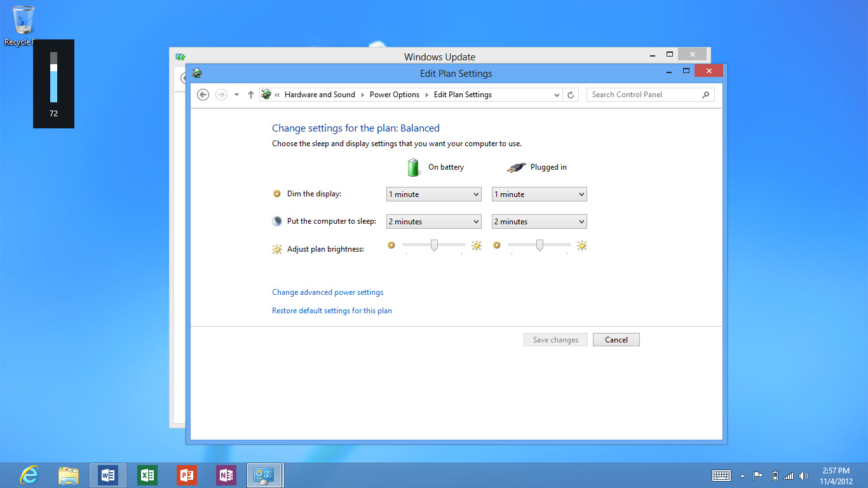The image size is (868, 488).
Task: Click the Plugged in brightness slider thumb
Action: [539, 245]
